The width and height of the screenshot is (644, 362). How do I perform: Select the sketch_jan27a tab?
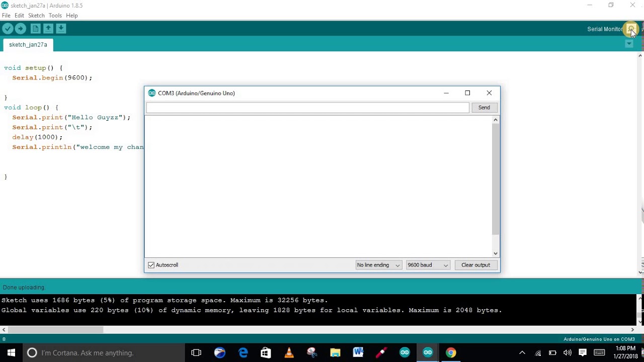[28, 45]
